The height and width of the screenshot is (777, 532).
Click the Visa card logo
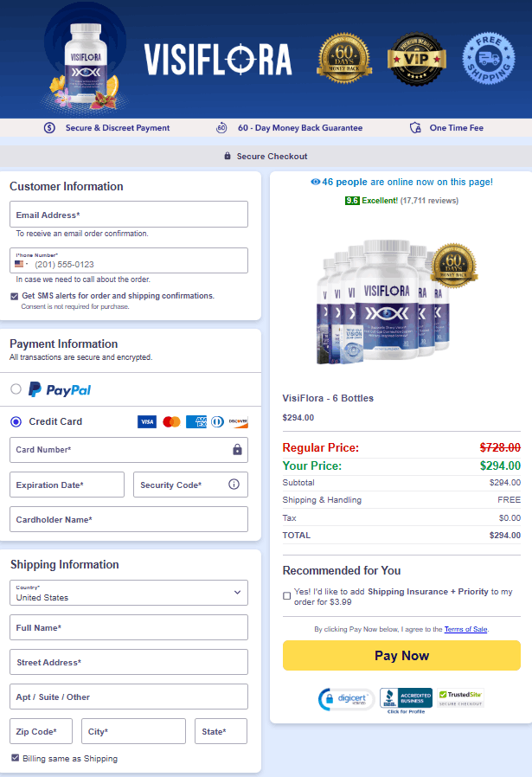coord(146,421)
